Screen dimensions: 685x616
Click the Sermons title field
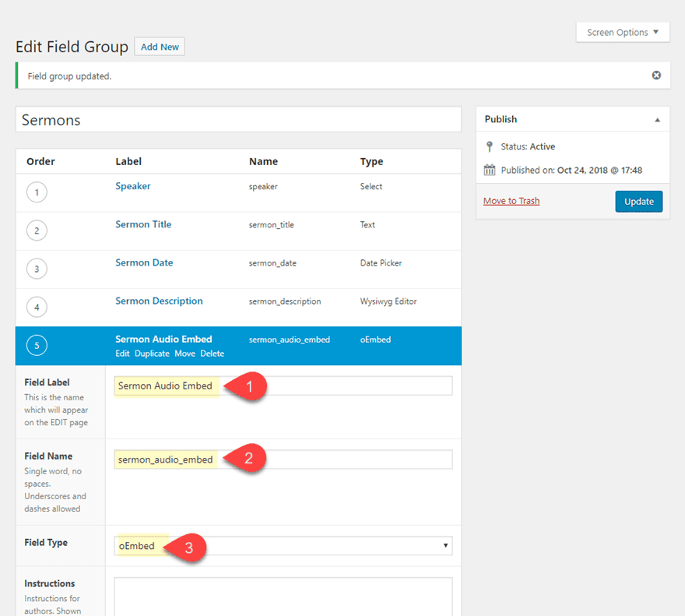tap(238, 120)
